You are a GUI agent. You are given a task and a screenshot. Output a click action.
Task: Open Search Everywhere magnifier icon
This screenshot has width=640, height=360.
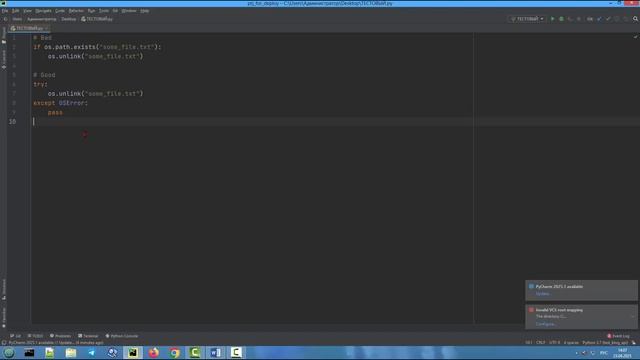pos(635,19)
